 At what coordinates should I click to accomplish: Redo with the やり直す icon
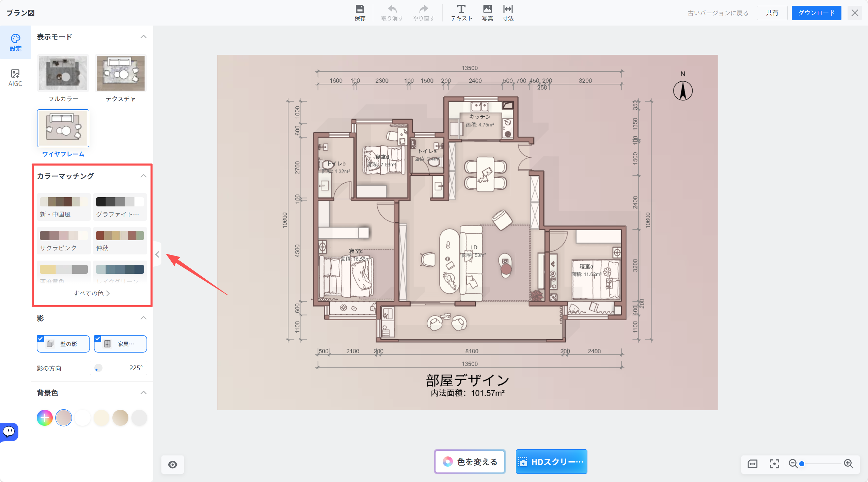pos(424,13)
